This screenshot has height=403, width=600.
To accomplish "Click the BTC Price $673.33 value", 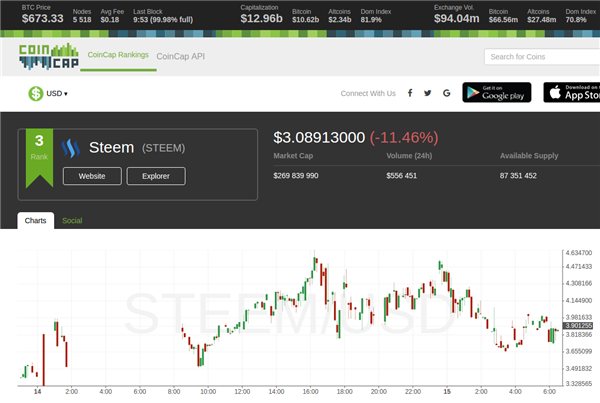I will pos(42,18).
